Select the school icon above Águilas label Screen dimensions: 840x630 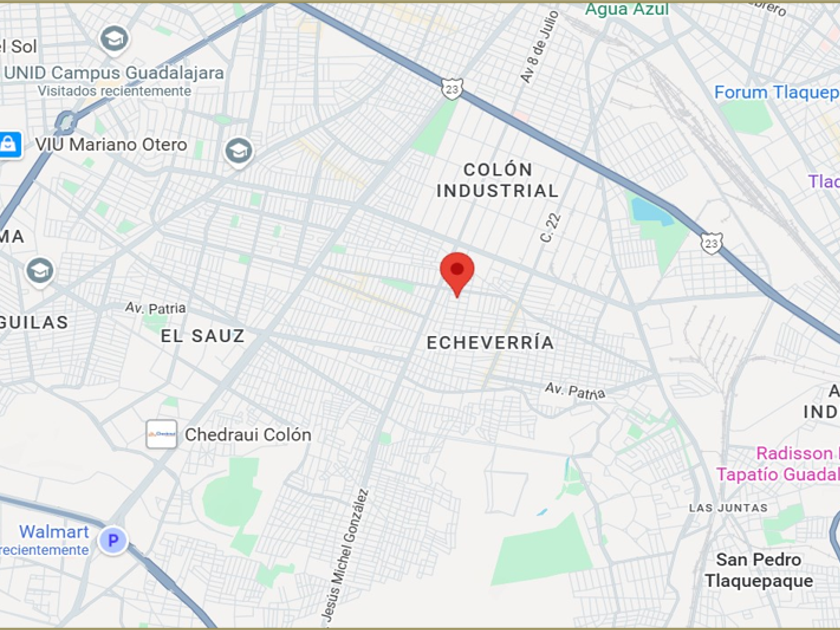(40, 271)
